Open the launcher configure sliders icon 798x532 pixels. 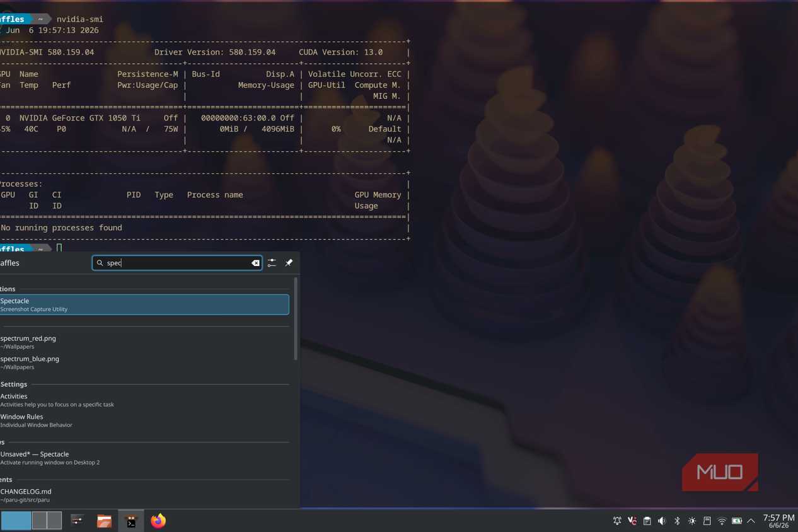272,263
